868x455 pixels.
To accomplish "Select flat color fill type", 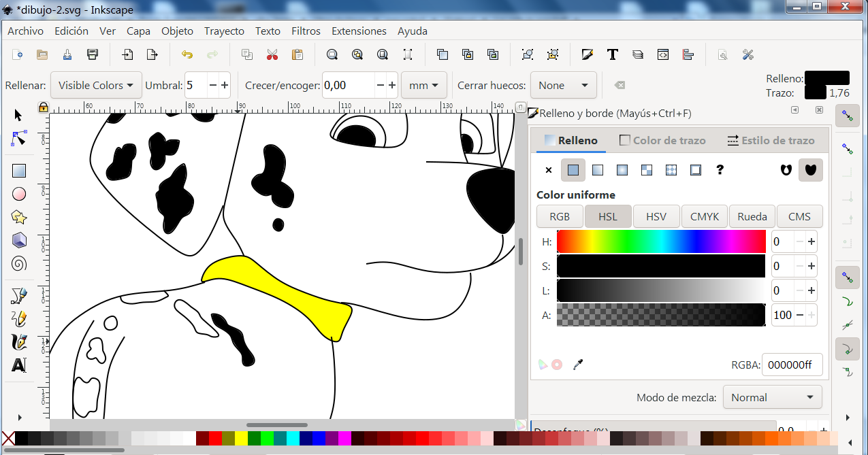I will tap(573, 170).
